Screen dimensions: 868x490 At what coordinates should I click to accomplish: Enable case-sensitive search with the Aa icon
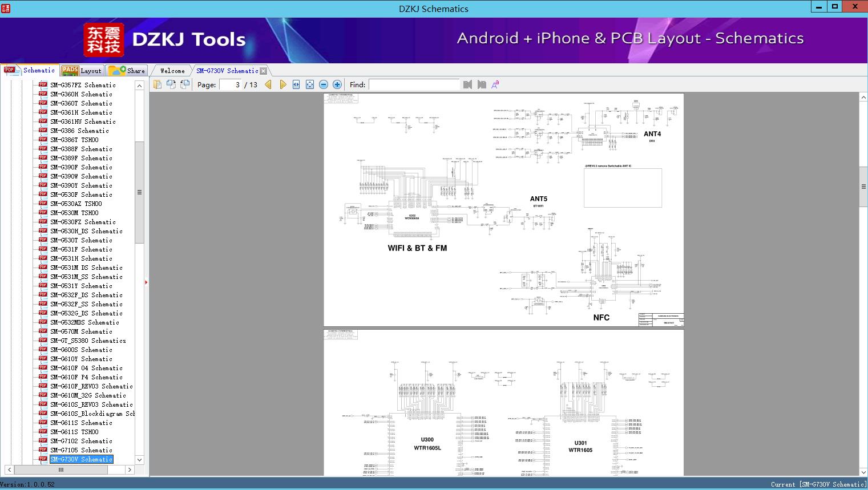(x=495, y=84)
